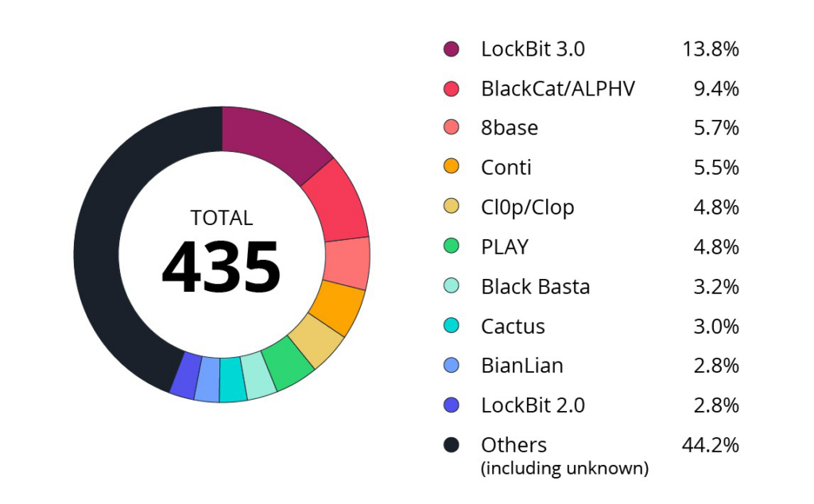Select the Black Basta legend label
This screenshot has height=504, width=814.
536,286
